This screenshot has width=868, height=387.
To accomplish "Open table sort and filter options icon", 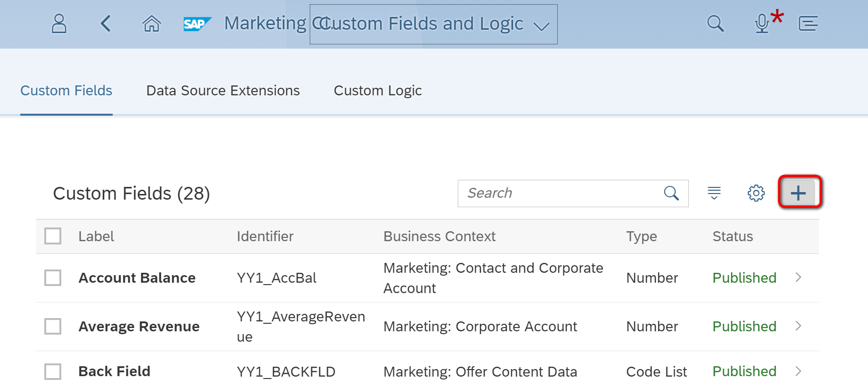I will (x=714, y=193).
